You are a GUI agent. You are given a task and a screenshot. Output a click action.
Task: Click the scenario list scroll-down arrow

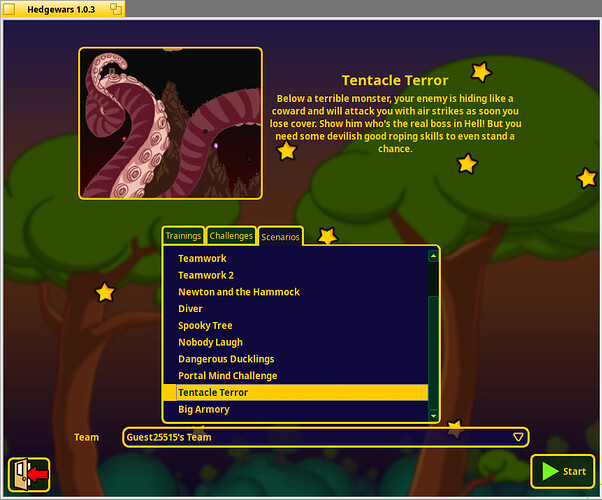coord(433,416)
